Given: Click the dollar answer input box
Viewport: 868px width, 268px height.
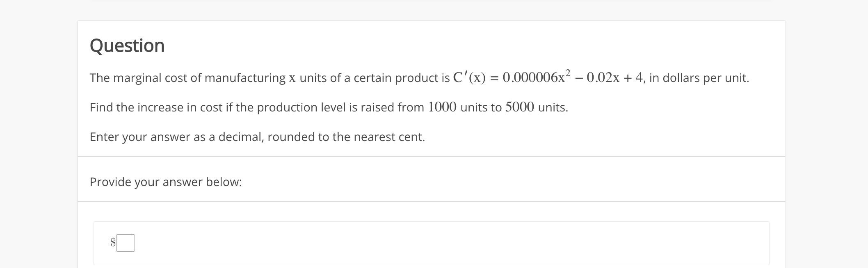Looking at the screenshot, I should [126, 243].
